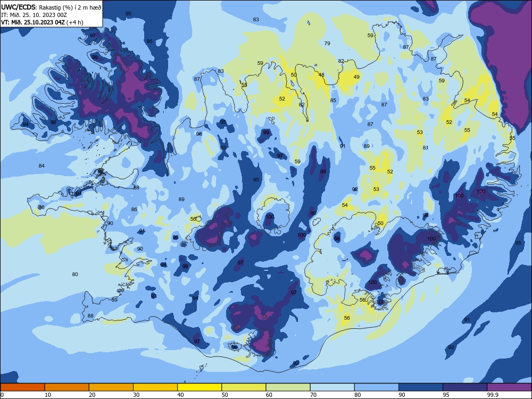Screen dimensions: 532x399
Task: Click the legend scale label '20'
Action: [x=92, y=395]
